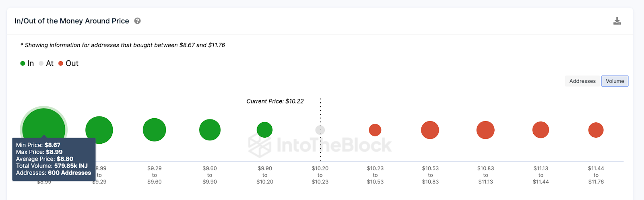Click the red bubble above $10.23 to $10.53

pos(375,130)
